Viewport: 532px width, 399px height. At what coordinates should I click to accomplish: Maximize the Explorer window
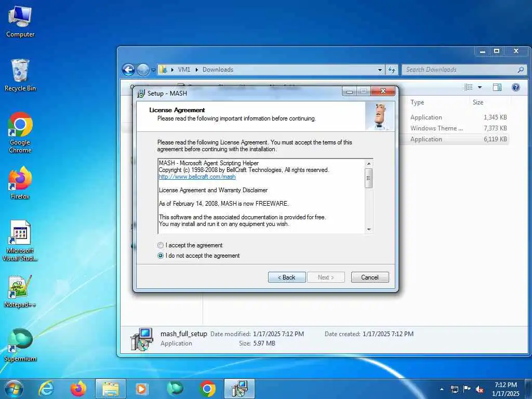[x=497, y=51]
